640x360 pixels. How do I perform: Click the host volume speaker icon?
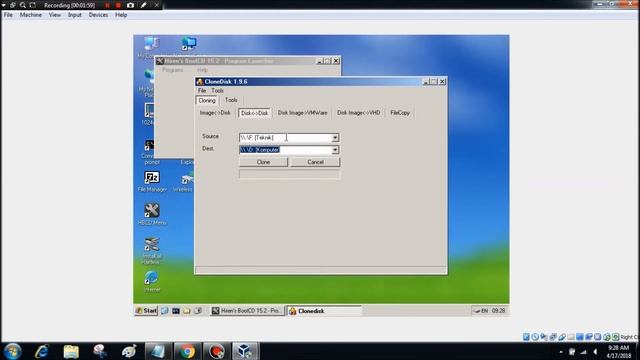point(595,351)
